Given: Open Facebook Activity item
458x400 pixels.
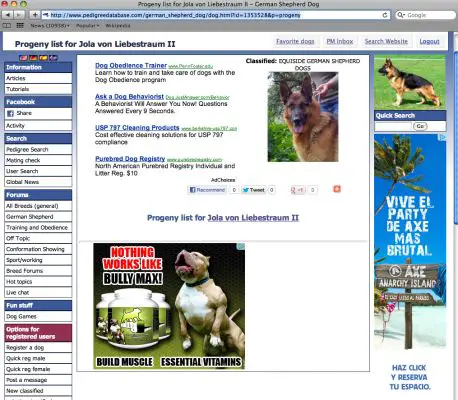Looking at the screenshot, I should 38,126.
